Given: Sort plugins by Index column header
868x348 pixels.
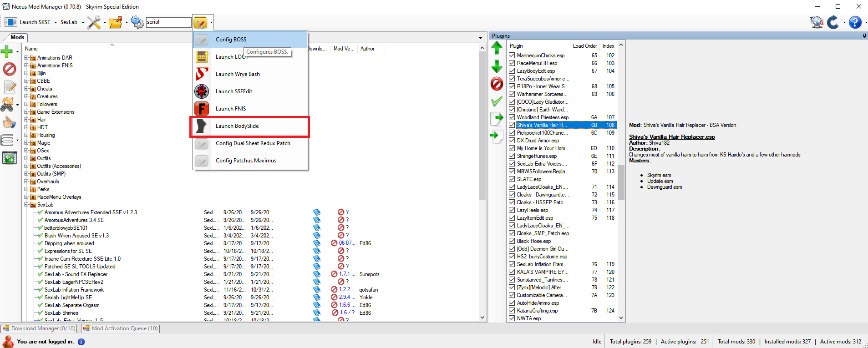Looking at the screenshot, I should (609, 46).
